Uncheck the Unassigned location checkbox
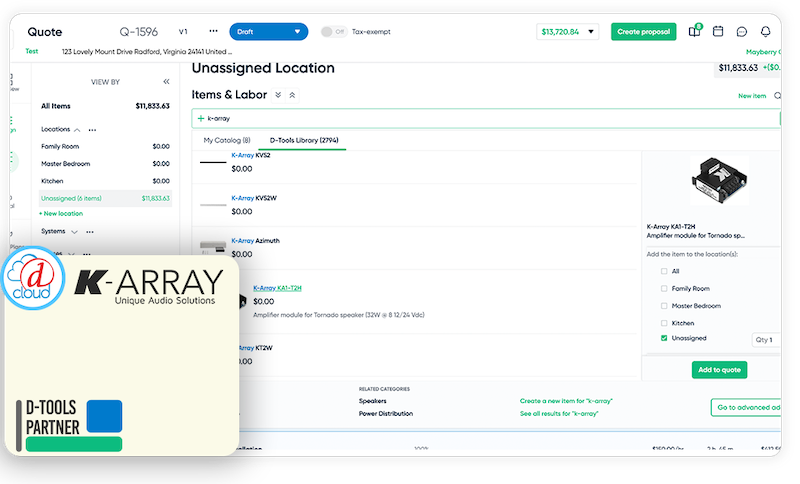Image resolution: width=800 pixels, height=484 pixels. pyautogui.click(x=664, y=338)
